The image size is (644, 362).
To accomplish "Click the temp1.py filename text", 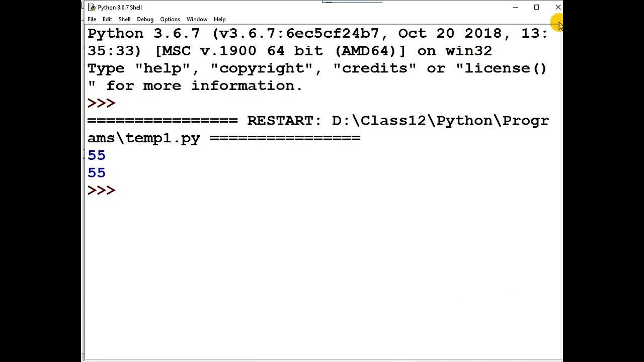I will click(x=163, y=138).
